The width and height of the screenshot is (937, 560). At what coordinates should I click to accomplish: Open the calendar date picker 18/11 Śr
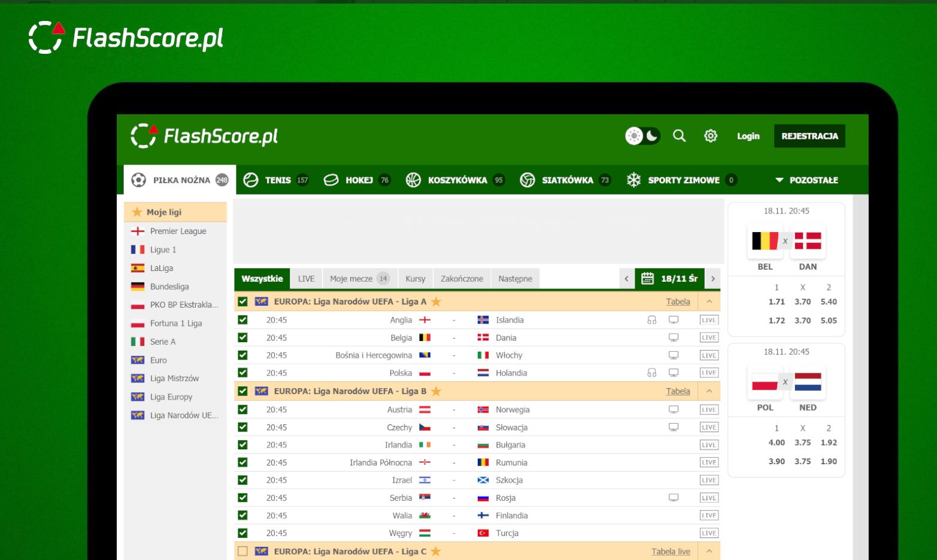[669, 278]
